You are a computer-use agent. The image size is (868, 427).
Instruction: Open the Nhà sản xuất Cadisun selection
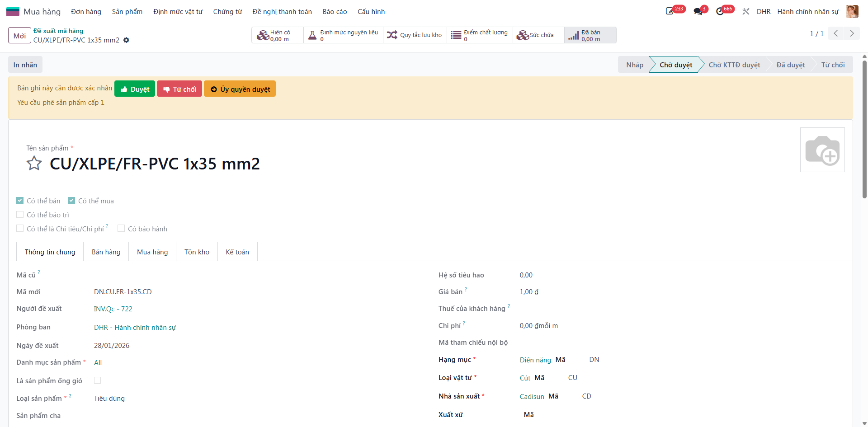pyautogui.click(x=532, y=397)
